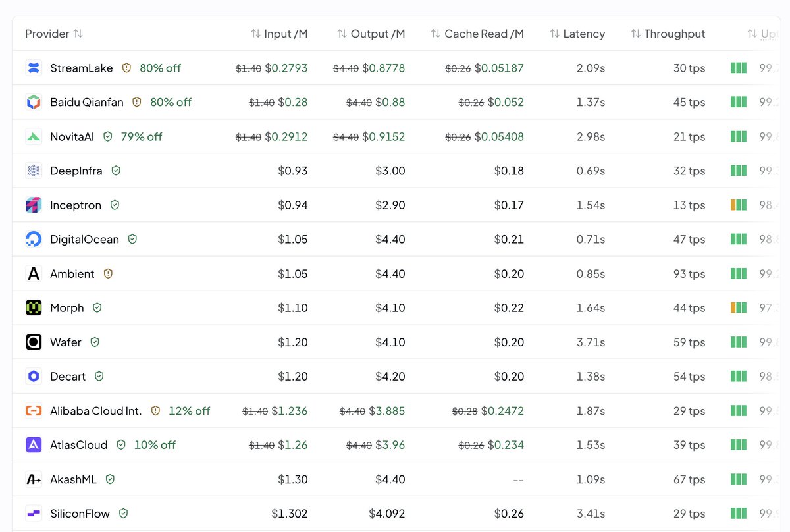Click the verified shield beside DigitalOcean

coord(132,239)
